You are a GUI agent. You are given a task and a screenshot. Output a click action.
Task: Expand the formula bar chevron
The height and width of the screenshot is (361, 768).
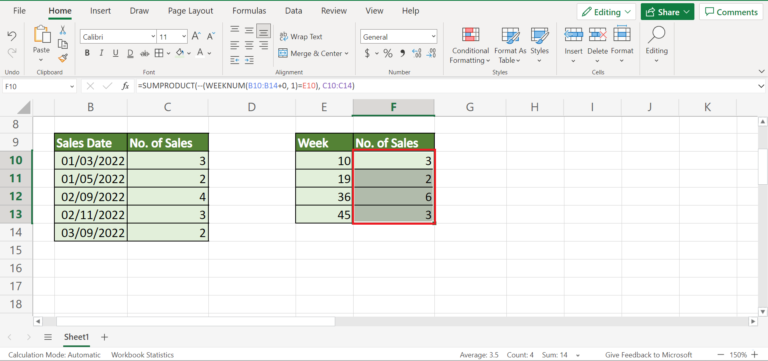click(761, 86)
